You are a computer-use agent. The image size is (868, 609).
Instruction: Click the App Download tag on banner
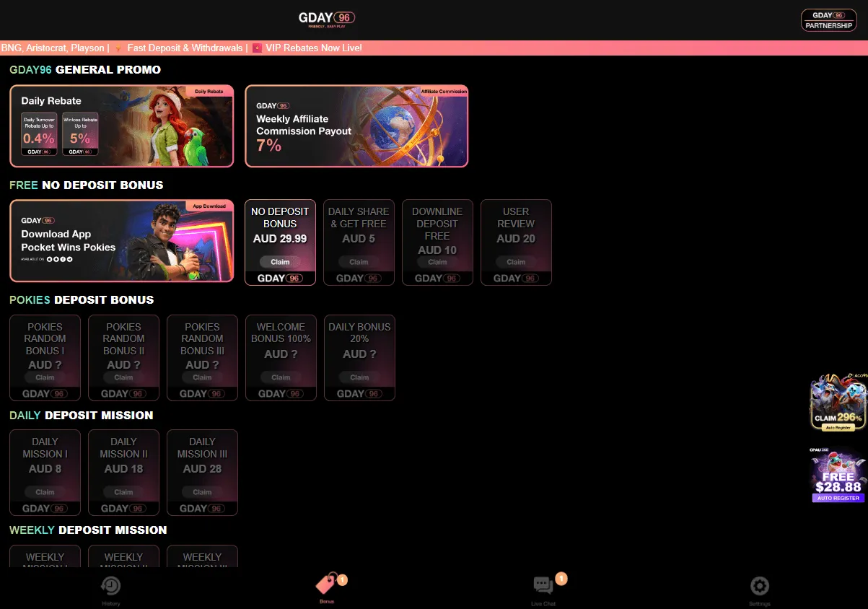click(x=209, y=206)
